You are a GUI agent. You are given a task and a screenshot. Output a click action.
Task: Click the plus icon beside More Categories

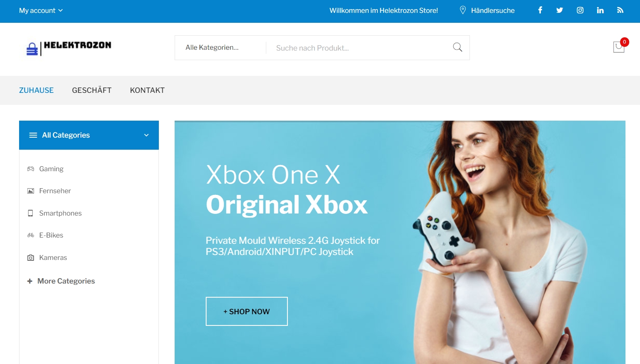(x=30, y=281)
